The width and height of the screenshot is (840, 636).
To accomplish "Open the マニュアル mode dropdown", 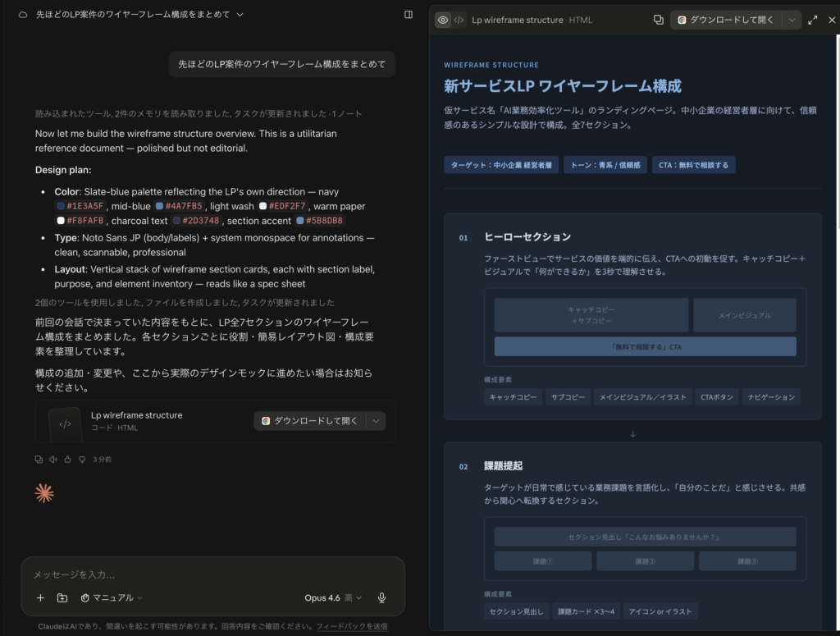I will click(112, 597).
